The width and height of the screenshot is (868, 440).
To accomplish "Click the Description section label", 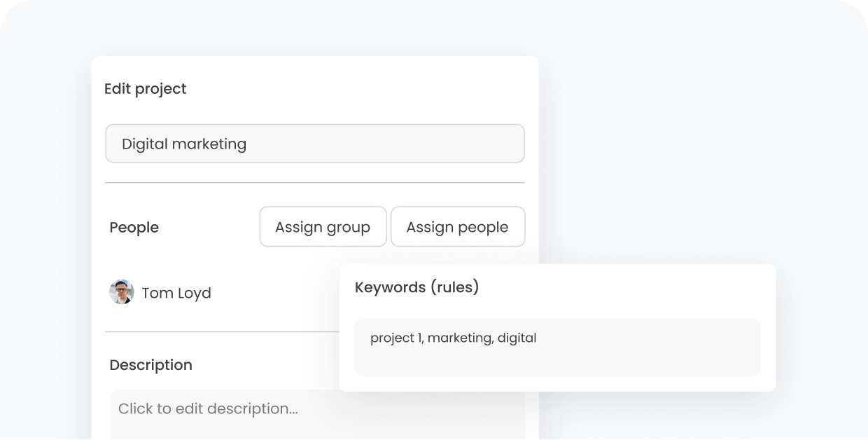I will tap(150, 365).
